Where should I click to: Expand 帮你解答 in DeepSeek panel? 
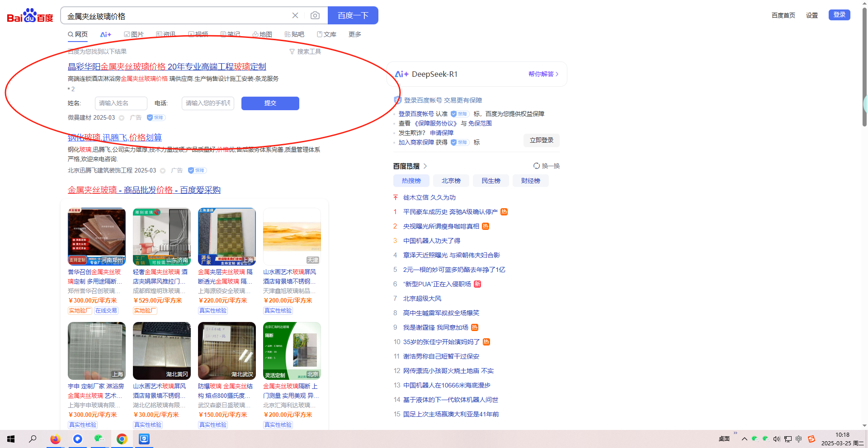543,74
